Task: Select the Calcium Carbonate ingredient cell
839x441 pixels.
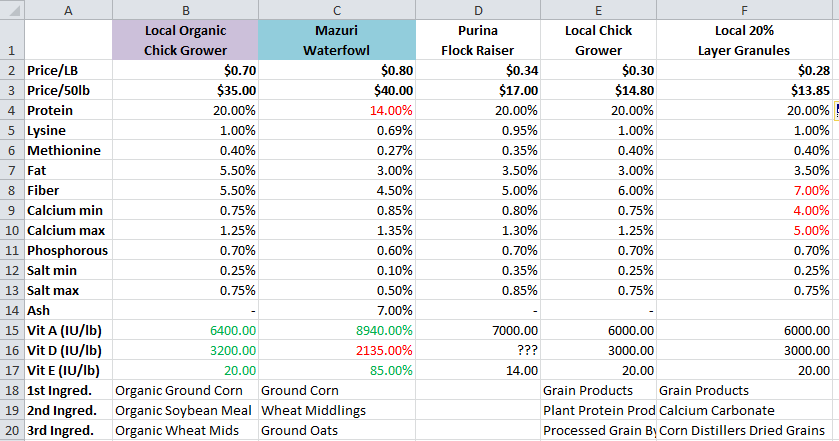Action: pos(745,410)
